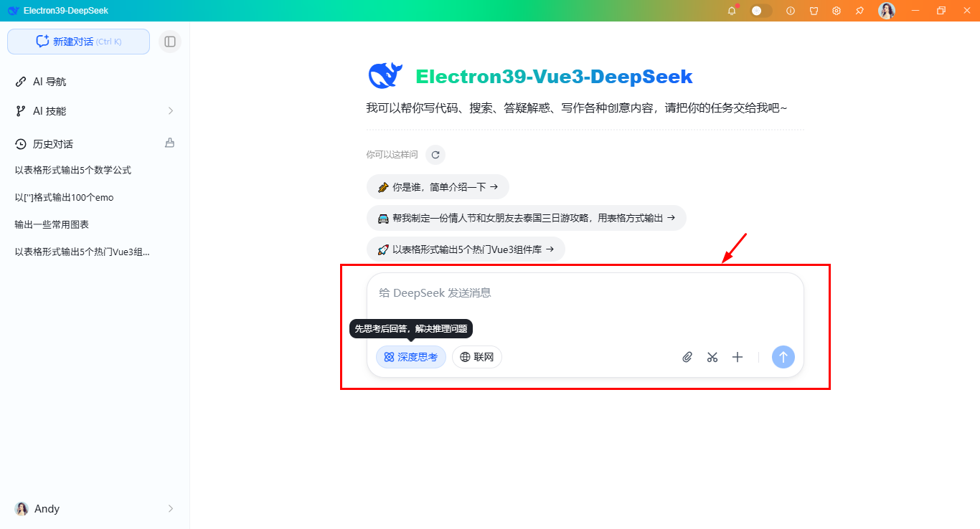
Task: Click the plus icon beside the scissors
Action: click(737, 356)
